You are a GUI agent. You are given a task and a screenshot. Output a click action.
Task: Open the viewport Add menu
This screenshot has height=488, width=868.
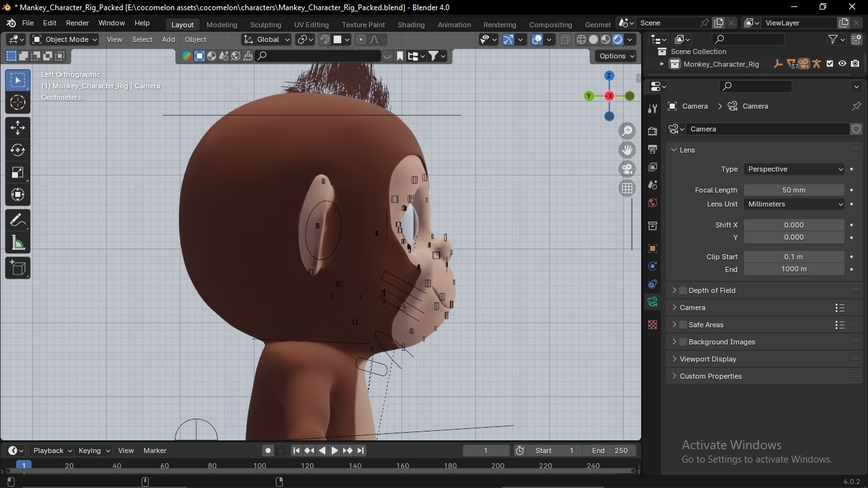pyautogui.click(x=168, y=39)
